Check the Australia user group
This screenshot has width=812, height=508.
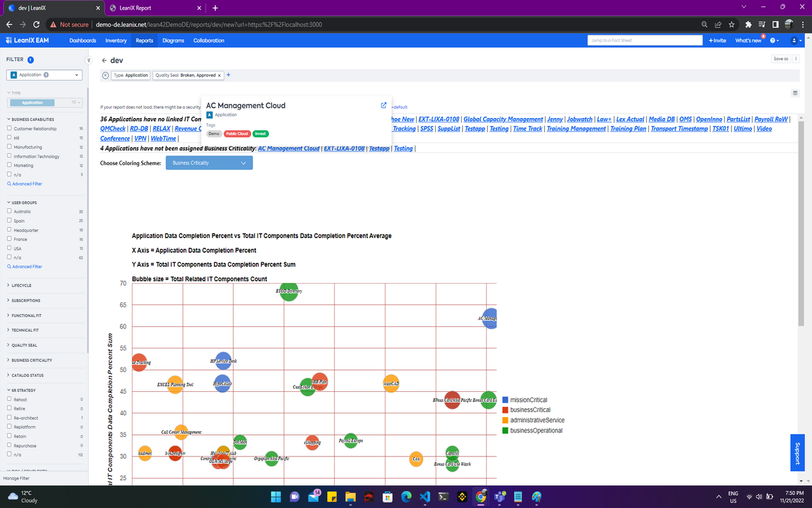[9, 211]
